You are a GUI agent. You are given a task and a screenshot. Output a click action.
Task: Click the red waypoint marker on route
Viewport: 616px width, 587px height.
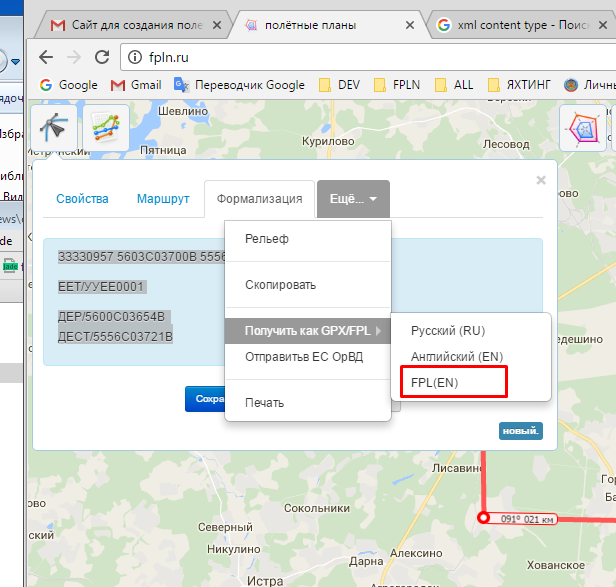pyautogui.click(x=483, y=518)
